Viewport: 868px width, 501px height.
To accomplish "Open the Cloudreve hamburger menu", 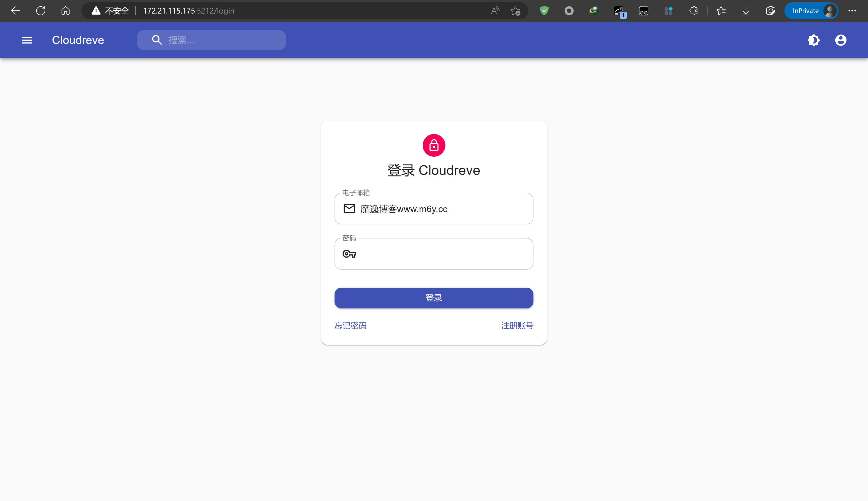I will (27, 40).
